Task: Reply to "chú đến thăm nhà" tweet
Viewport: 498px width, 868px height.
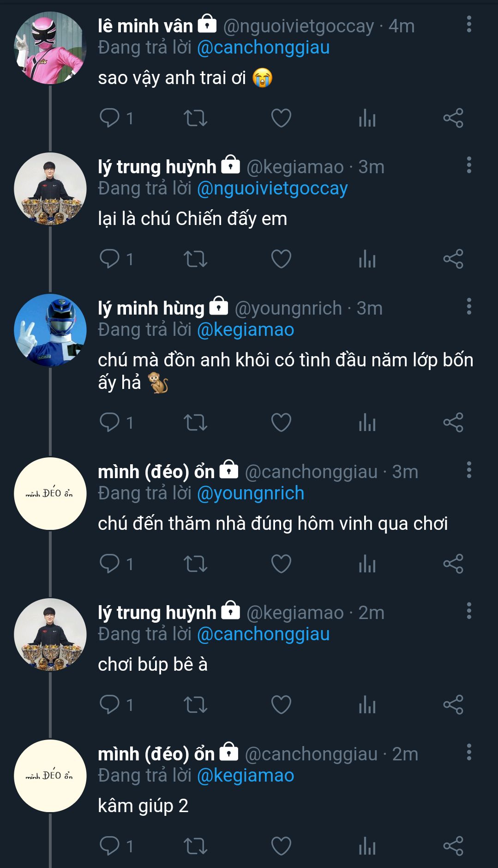Action: click(110, 564)
